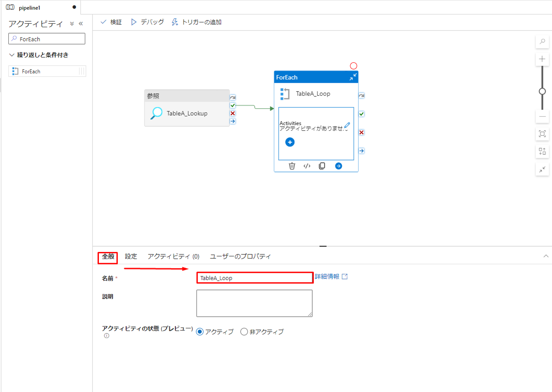Screen dimensions: 552x392
Task: Click the 名前 field containing TableA_Loop
Action: pos(255,278)
